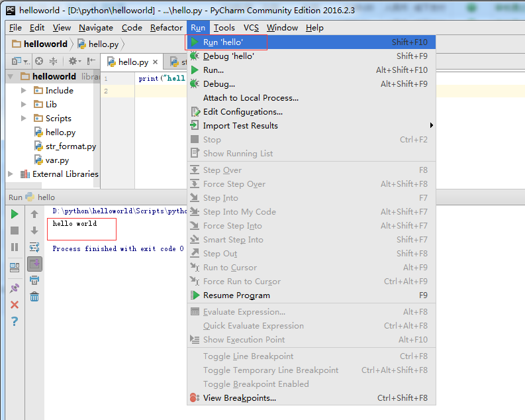This screenshot has height=420, width=525.
Task: Choose Debug 'hello' menu entry
Action: pos(311,56)
